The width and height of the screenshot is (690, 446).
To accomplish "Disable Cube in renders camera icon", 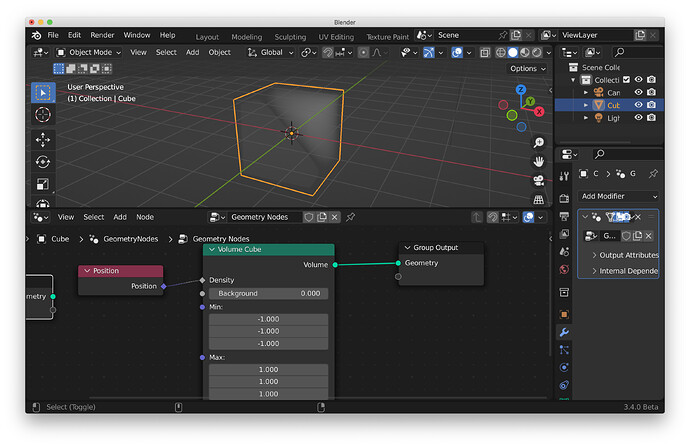I will [652, 105].
